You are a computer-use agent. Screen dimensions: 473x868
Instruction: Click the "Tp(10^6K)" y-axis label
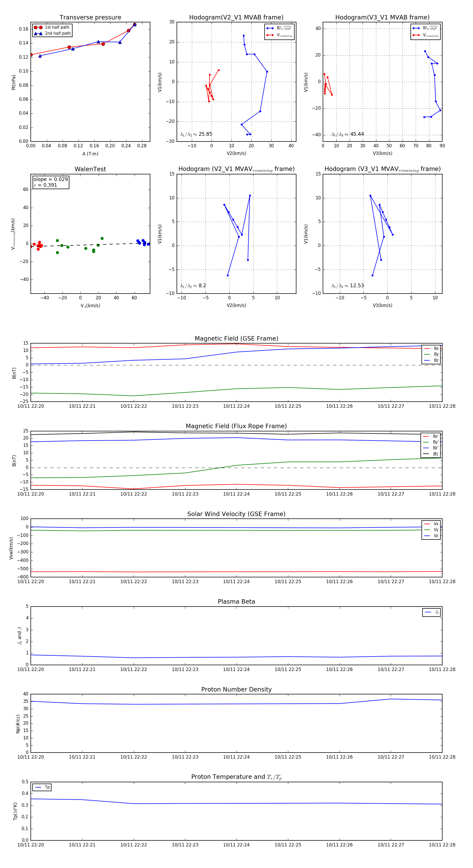pos(15,811)
